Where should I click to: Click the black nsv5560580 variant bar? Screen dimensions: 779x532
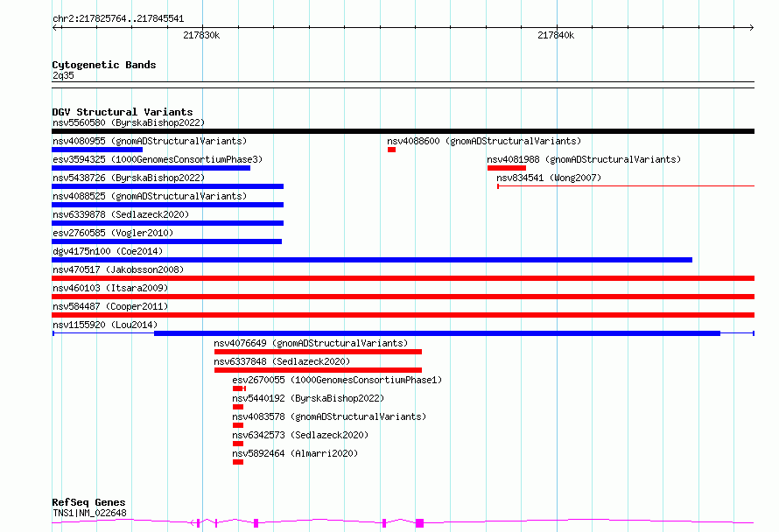tap(403, 131)
